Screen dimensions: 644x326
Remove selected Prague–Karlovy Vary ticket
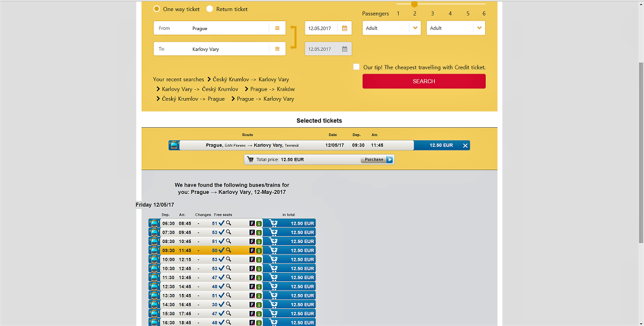(x=465, y=146)
